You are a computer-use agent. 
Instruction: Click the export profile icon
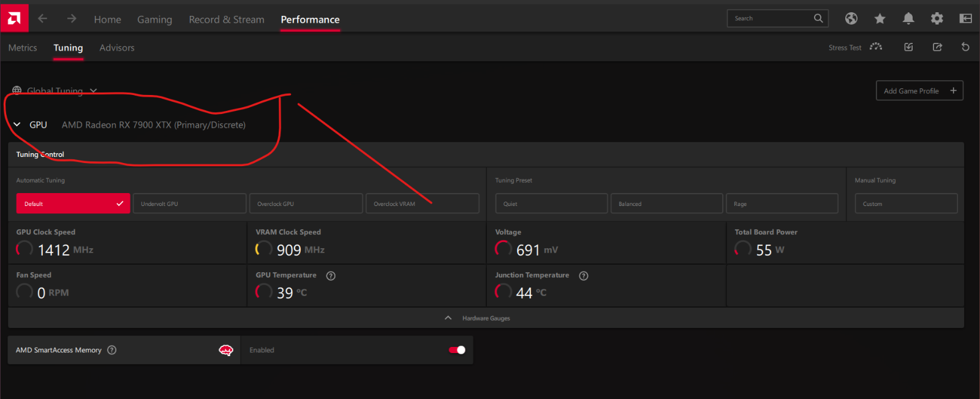pyautogui.click(x=937, y=47)
